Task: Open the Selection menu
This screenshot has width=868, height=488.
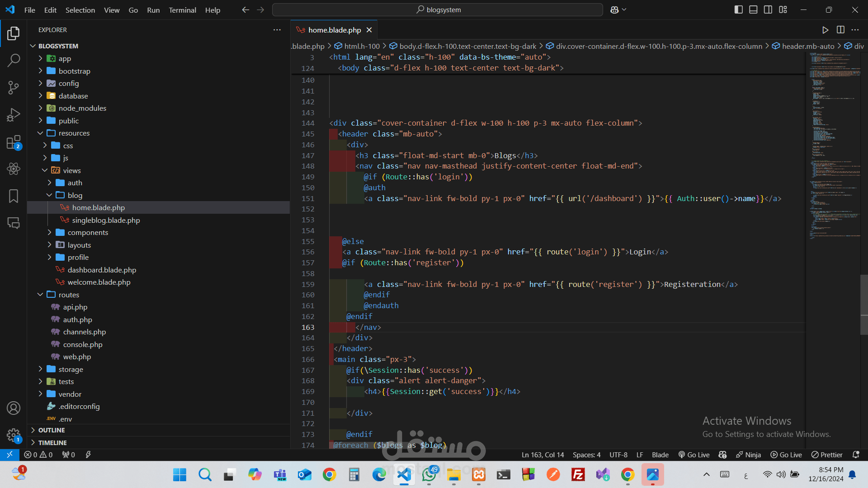Action: [x=80, y=10]
